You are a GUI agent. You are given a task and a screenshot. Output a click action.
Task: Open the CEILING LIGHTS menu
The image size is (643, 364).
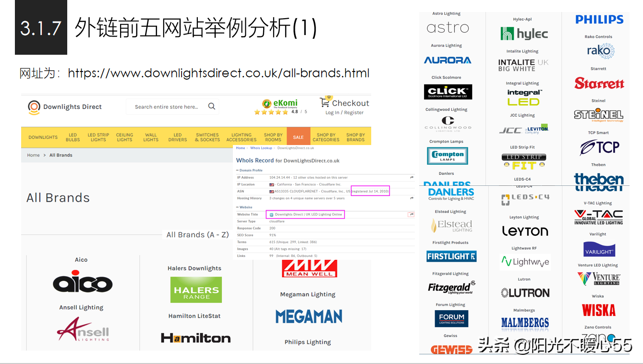click(124, 137)
